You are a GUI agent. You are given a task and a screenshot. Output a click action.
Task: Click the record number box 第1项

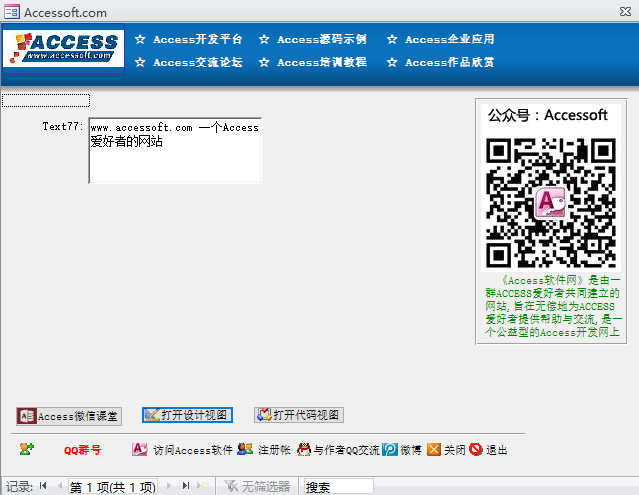(112, 486)
